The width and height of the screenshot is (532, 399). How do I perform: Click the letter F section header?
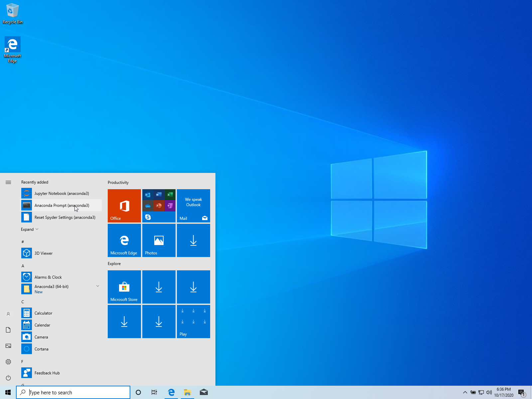tap(22, 362)
